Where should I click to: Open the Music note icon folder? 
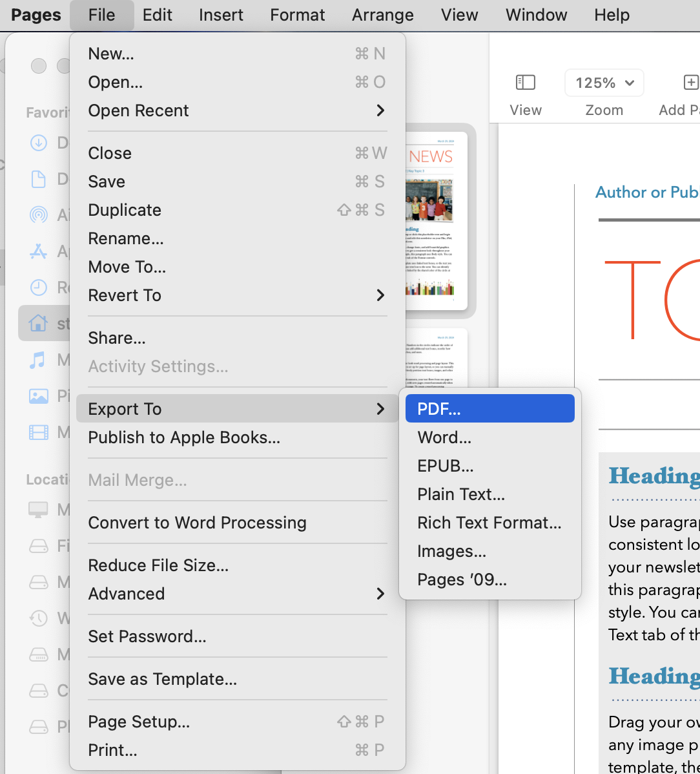[x=37, y=360]
